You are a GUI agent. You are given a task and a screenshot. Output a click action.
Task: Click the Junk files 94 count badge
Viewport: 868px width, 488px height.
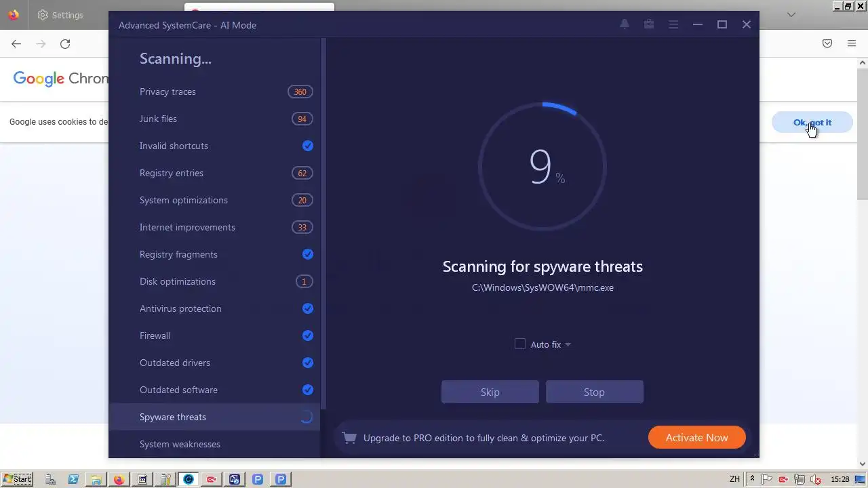point(302,119)
